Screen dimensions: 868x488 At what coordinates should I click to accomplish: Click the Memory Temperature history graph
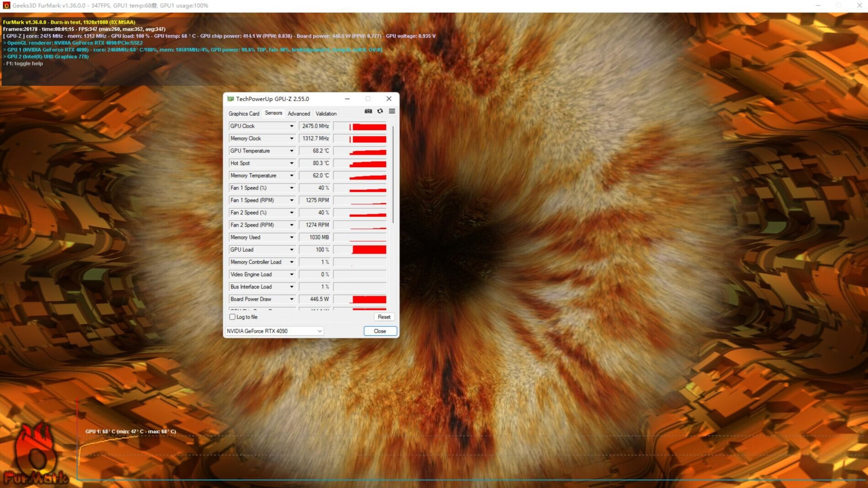click(360, 176)
